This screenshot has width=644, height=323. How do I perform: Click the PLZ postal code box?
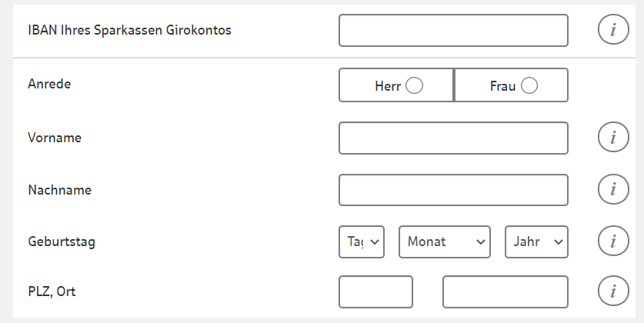coord(376,291)
